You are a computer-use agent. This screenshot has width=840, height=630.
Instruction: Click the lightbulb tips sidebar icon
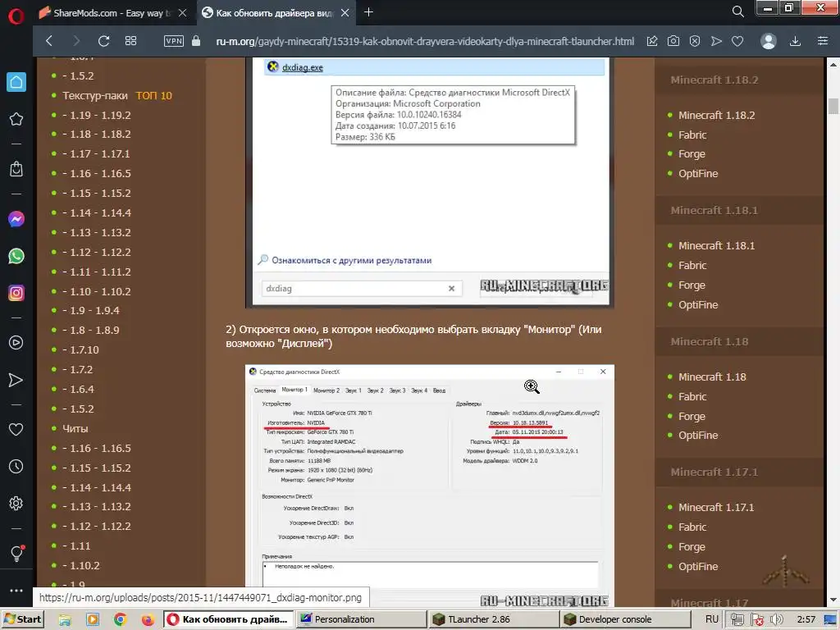[x=16, y=553]
